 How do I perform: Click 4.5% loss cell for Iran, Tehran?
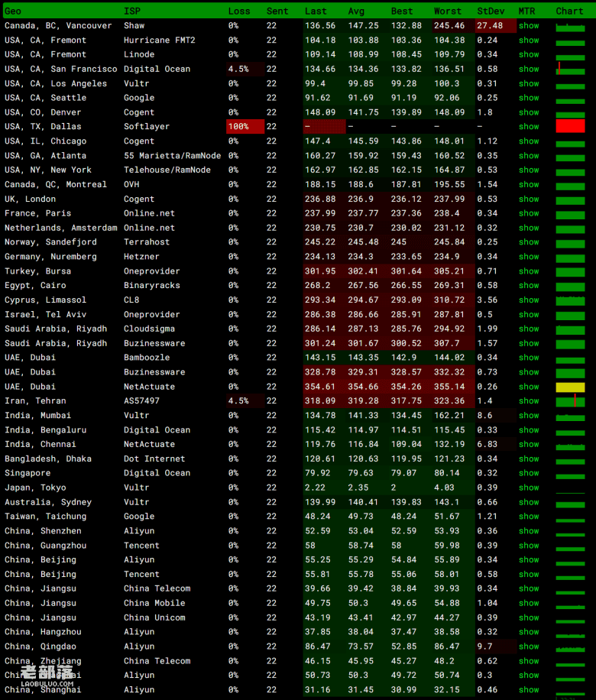click(x=245, y=401)
